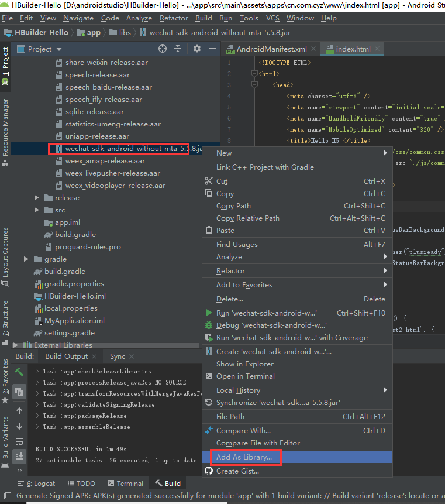Hide the Project panel with minimize icon
The width and height of the screenshot is (445, 504).
(212, 49)
